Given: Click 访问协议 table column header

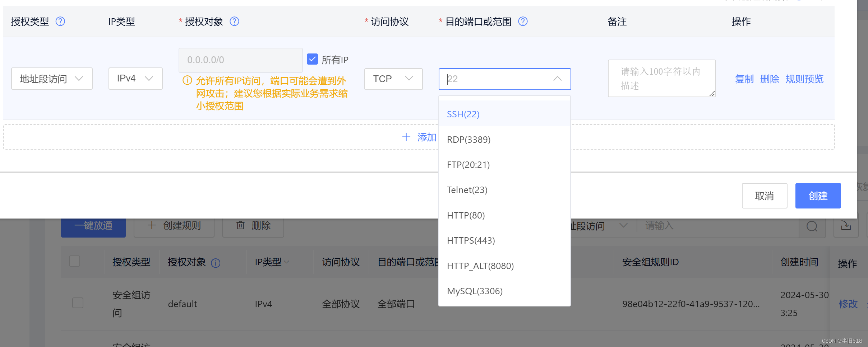Looking at the screenshot, I should pyautogui.click(x=341, y=262).
